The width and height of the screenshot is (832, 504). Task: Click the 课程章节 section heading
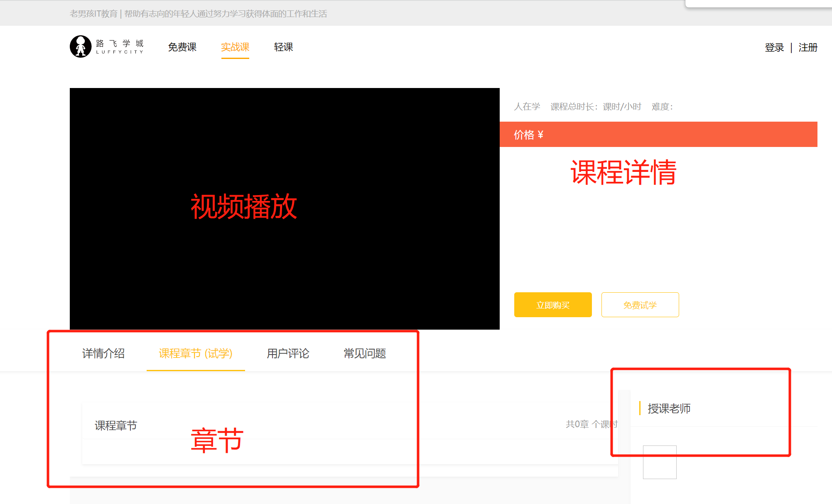tap(116, 426)
